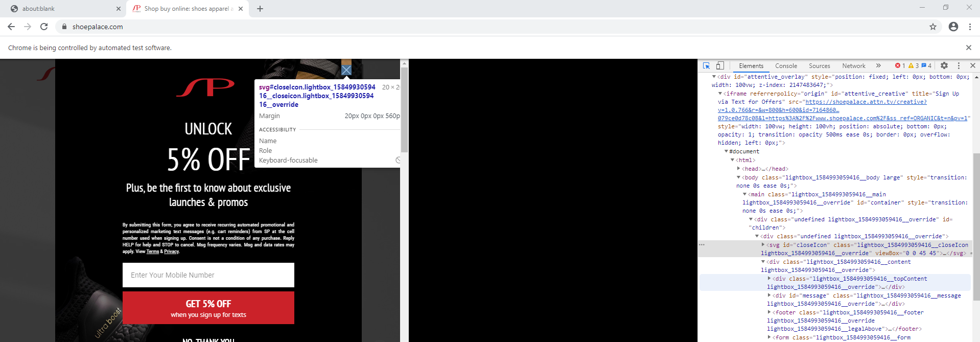Bookmark this page with the star icon
This screenshot has width=980, height=342.
click(933, 27)
